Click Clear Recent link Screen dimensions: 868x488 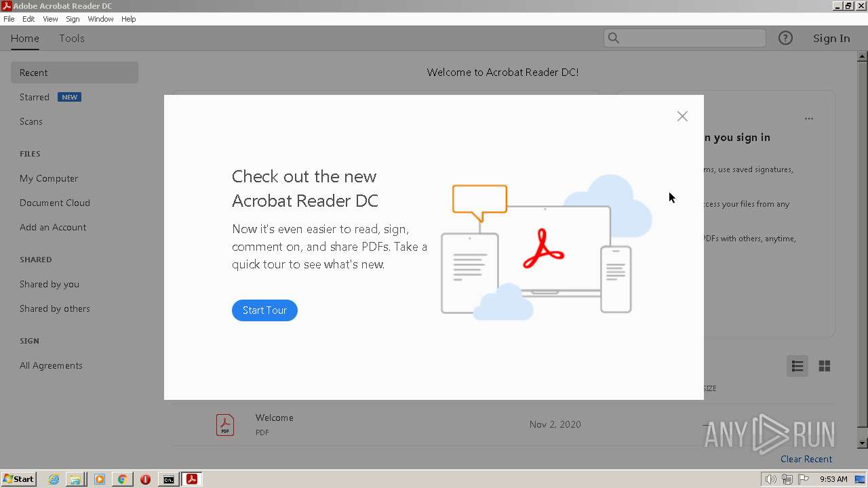[806, 459]
